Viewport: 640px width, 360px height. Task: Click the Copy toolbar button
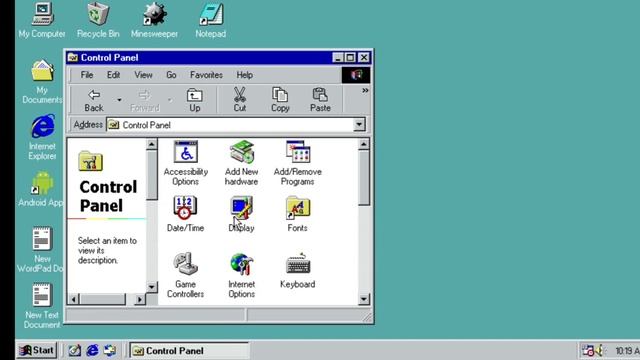[x=280, y=100]
